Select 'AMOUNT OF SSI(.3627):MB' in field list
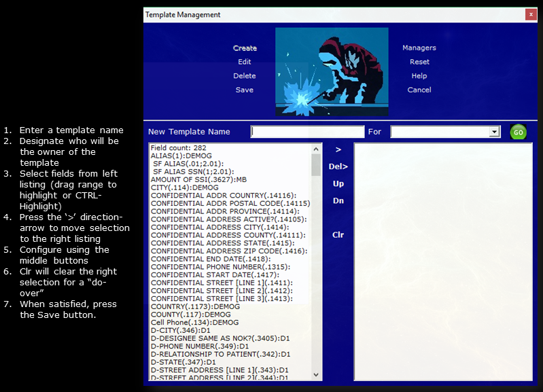This screenshot has width=543, height=392. [198, 180]
